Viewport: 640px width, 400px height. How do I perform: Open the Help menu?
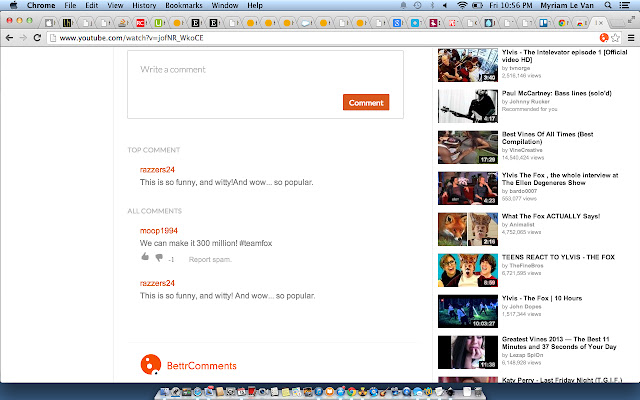point(255,5)
